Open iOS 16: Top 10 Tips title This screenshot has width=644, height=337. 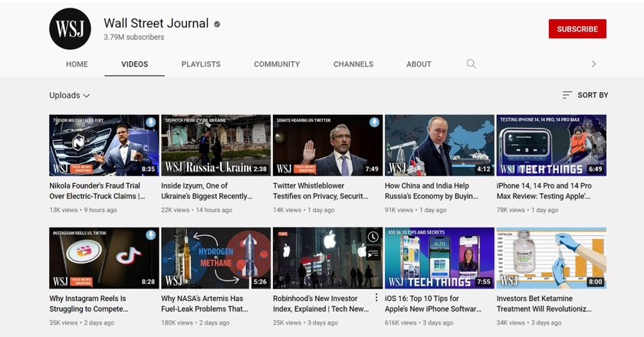point(433,304)
